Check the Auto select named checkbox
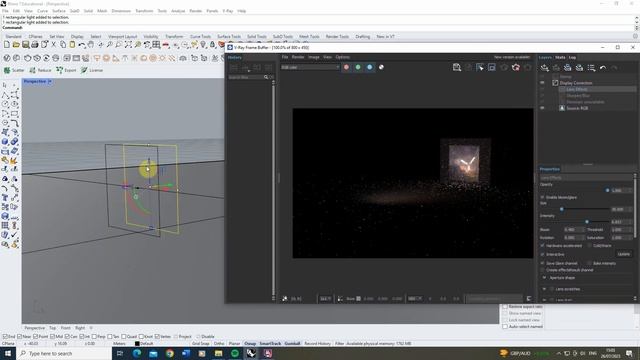Screen dimensions: 640x360 [x=505, y=327]
